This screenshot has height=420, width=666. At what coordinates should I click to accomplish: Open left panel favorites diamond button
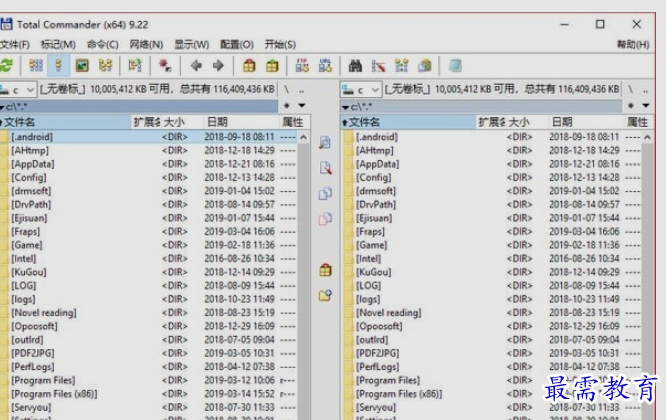[287, 106]
